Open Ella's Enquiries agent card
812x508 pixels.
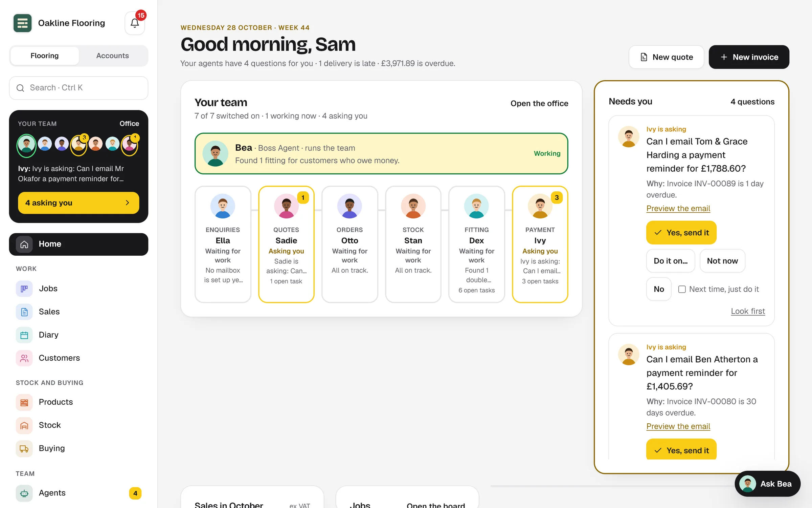(223, 244)
